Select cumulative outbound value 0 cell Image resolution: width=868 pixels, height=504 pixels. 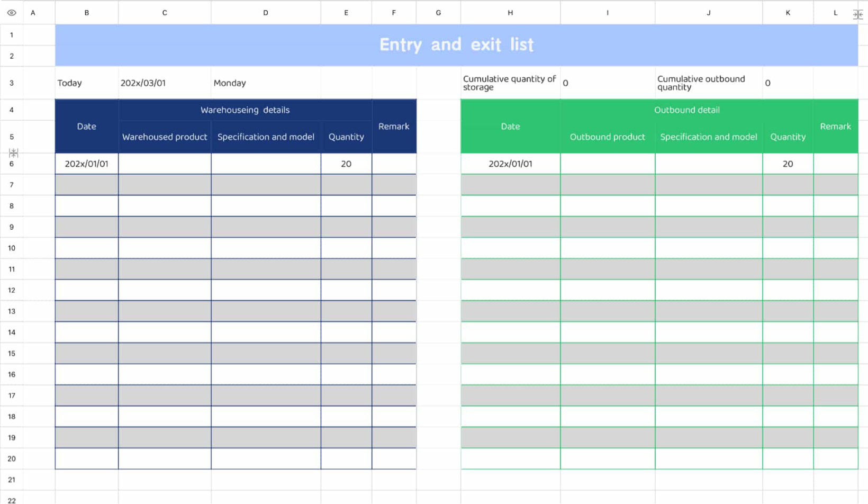(788, 83)
